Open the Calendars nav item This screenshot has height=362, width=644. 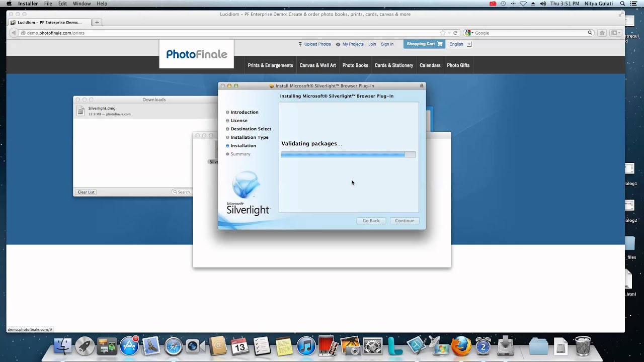click(x=430, y=65)
